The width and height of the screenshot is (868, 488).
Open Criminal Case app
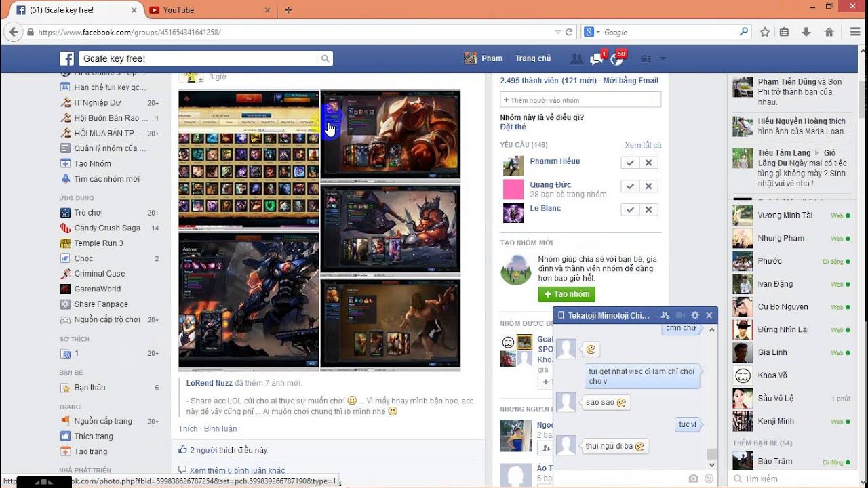[x=100, y=273]
